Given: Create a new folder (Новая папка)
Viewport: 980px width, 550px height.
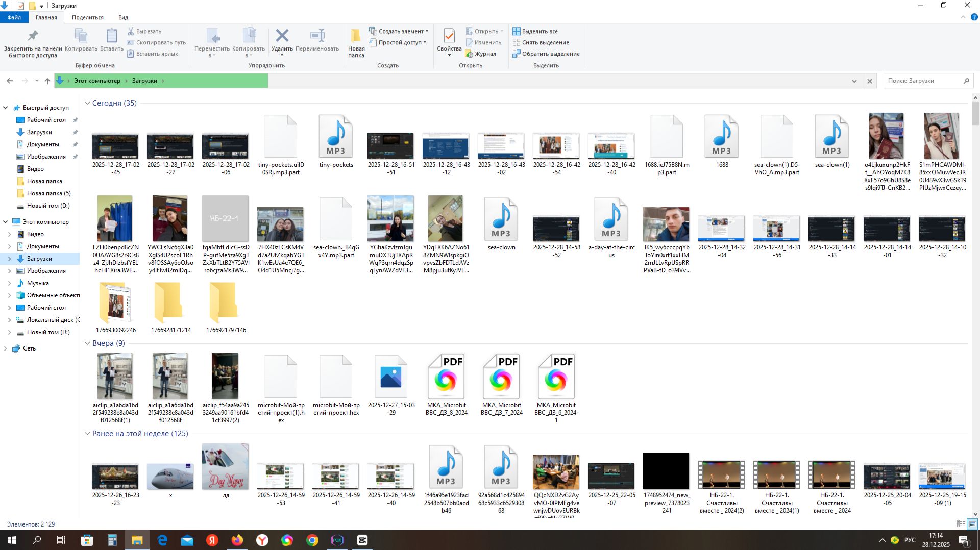Looking at the screenshot, I should click(356, 43).
